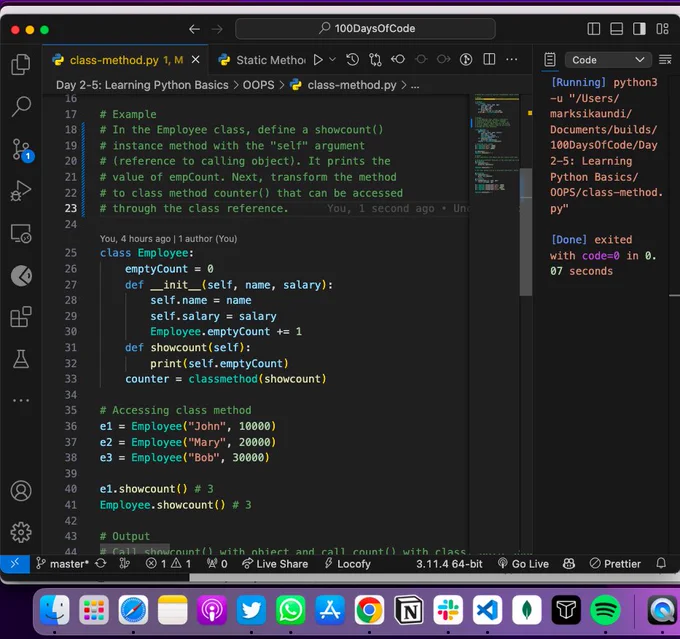The image size is (680, 639).
Task: Click the editor vertical scrollbar thumb
Action: [x=526, y=232]
